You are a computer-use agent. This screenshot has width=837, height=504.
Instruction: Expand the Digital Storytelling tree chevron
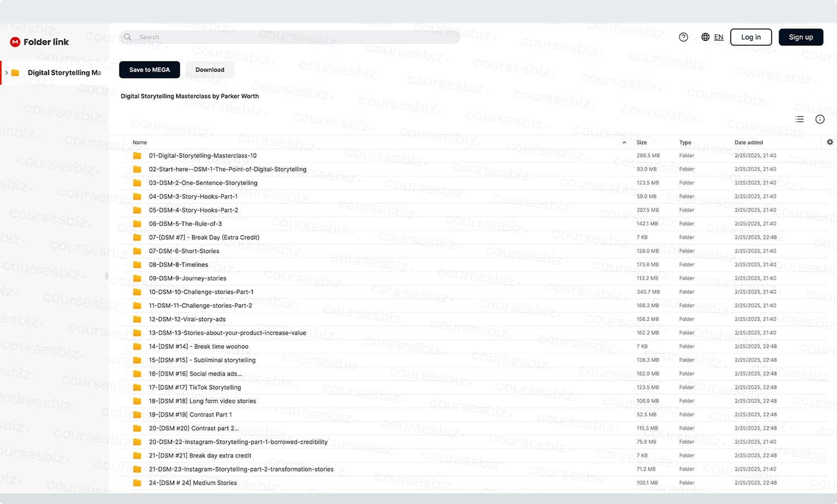[7, 72]
